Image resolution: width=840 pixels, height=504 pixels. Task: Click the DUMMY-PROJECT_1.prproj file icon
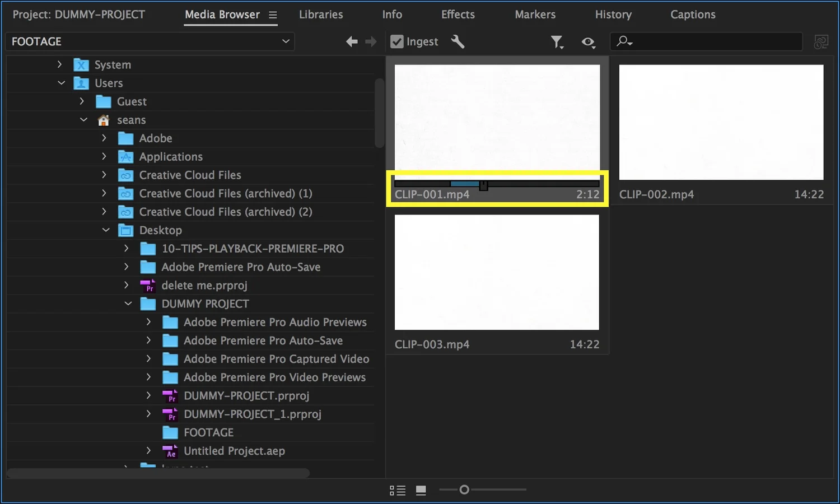coord(170,414)
